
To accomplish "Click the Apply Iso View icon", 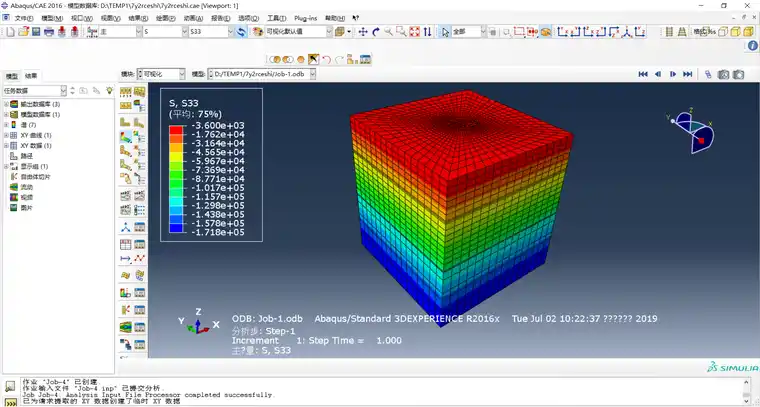I will coord(628,32).
